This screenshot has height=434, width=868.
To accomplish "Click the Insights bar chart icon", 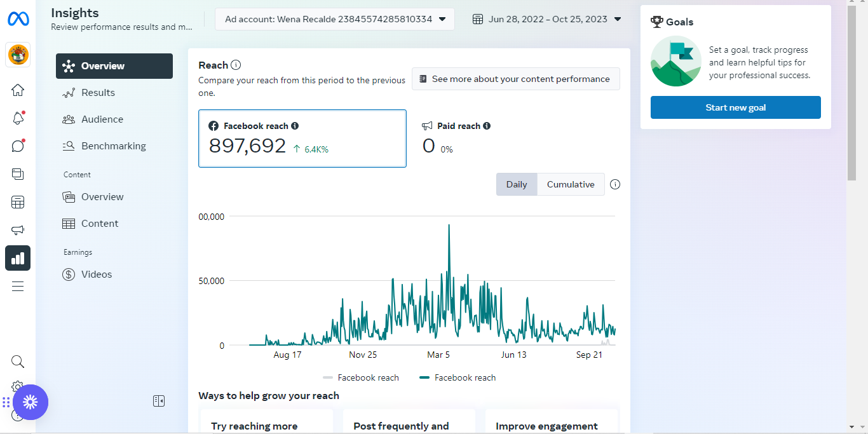I will coord(18,258).
